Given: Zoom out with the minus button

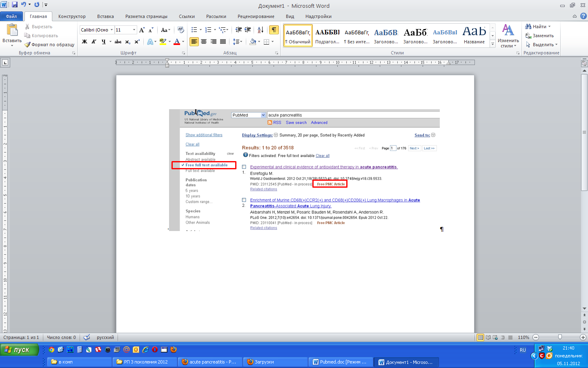Looking at the screenshot, I should tap(536, 337).
